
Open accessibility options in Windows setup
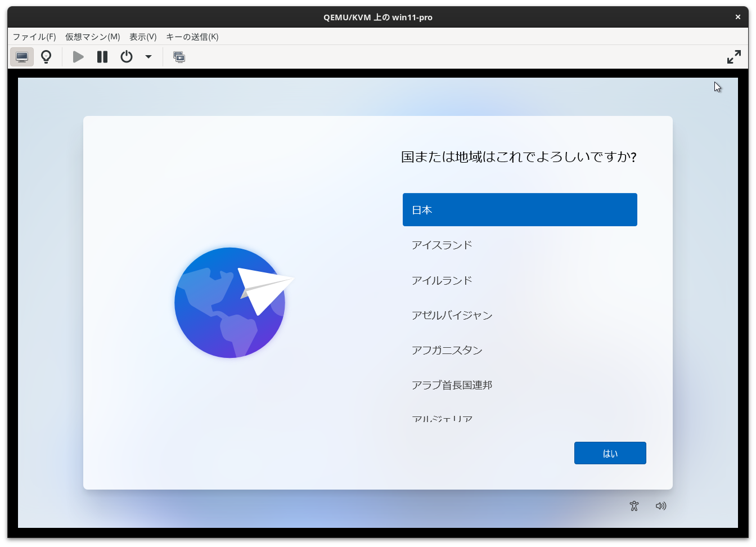[x=634, y=505]
